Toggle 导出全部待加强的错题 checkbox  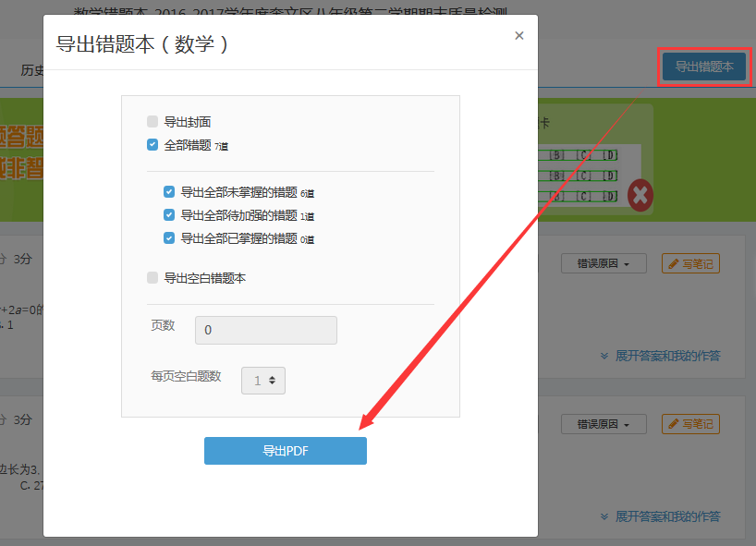pyautogui.click(x=169, y=214)
